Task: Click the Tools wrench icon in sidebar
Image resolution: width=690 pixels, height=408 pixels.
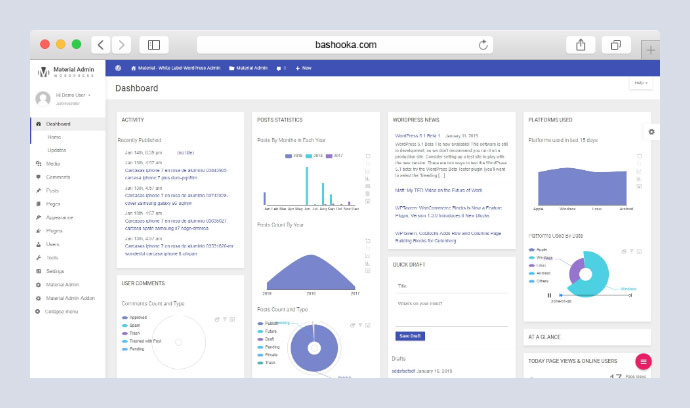Action: 38,257
